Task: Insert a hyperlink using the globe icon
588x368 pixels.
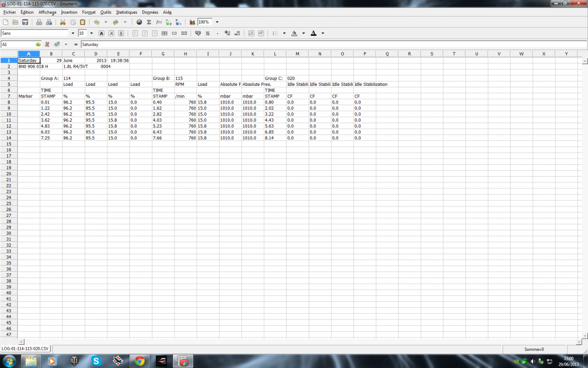Action: click(139, 22)
